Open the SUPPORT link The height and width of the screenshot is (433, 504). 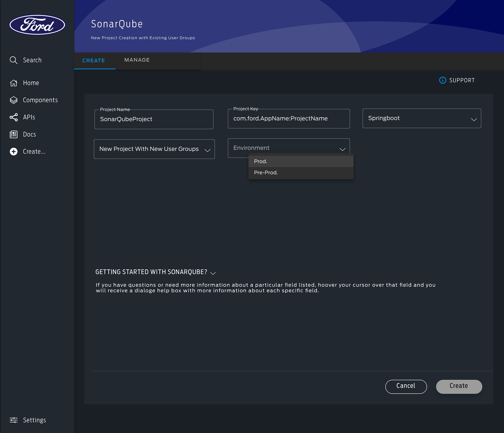tap(457, 80)
